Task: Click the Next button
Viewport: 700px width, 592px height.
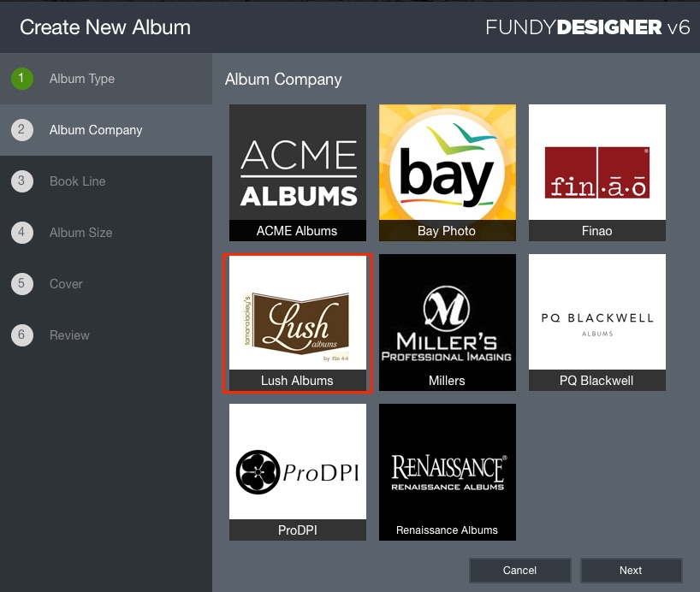Action: pos(631,570)
